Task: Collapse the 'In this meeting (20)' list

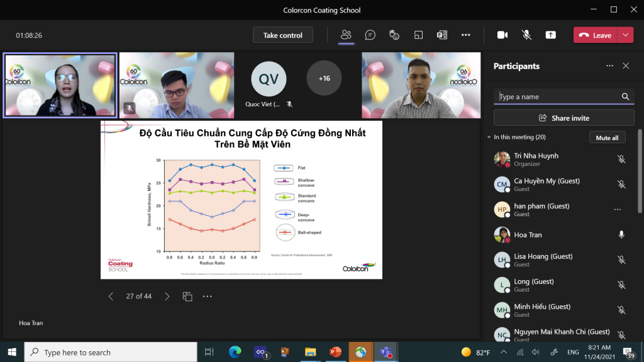Action: [489, 137]
